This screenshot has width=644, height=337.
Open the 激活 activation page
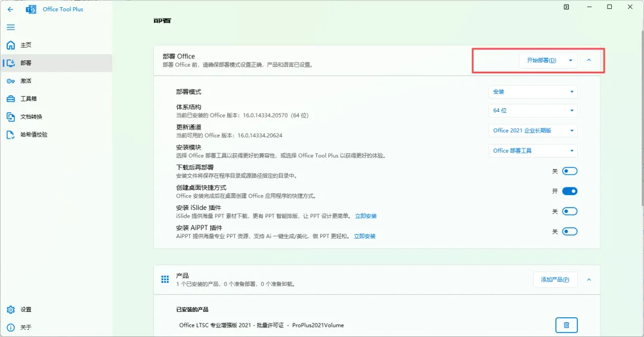click(56, 81)
